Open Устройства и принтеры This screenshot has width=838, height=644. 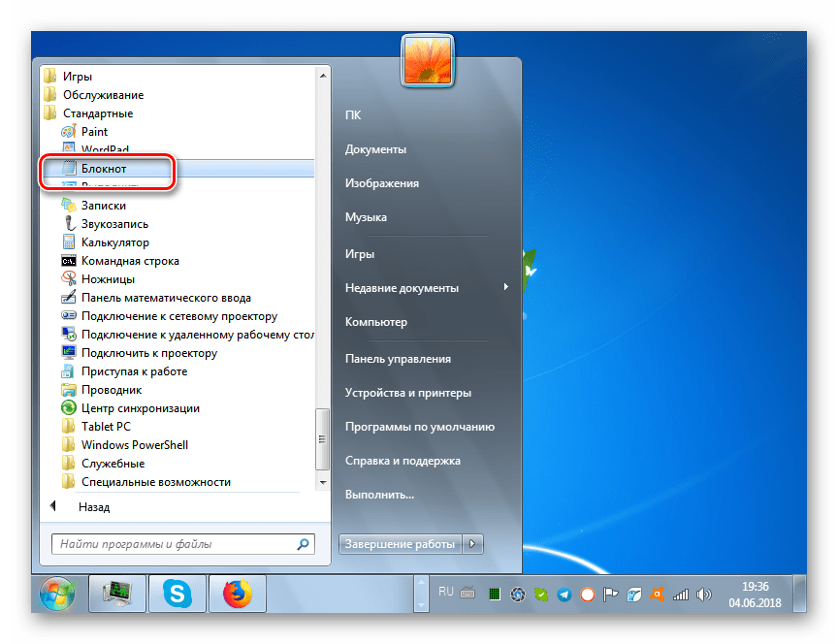(407, 393)
